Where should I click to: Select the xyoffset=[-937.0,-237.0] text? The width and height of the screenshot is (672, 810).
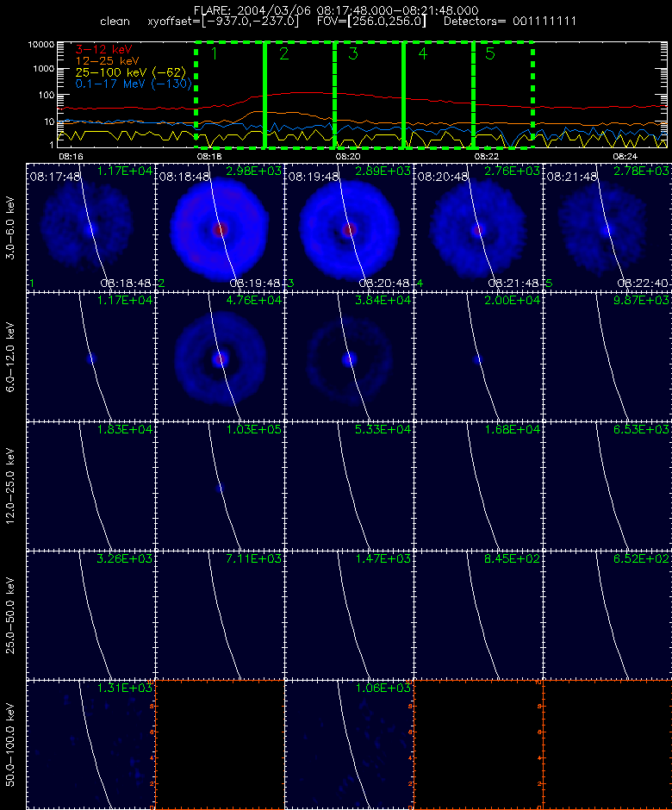[223, 22]
